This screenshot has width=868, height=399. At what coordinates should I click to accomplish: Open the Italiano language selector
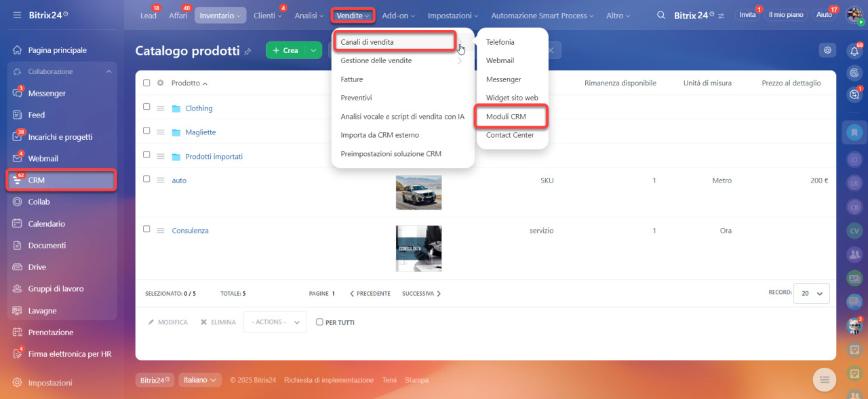(x=200, y=380)
